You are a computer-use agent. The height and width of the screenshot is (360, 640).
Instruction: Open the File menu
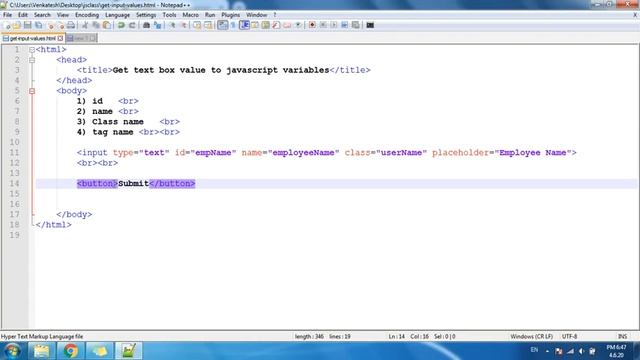coord(7,15)
